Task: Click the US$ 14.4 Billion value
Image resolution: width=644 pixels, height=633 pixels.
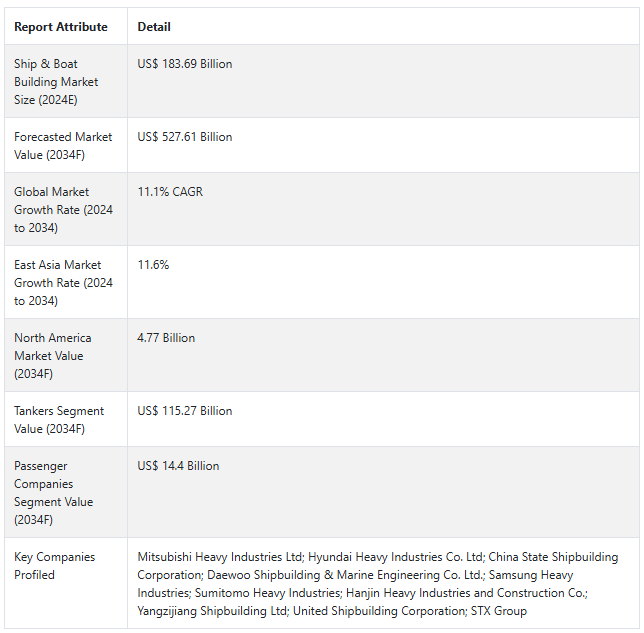Action: 178,466
